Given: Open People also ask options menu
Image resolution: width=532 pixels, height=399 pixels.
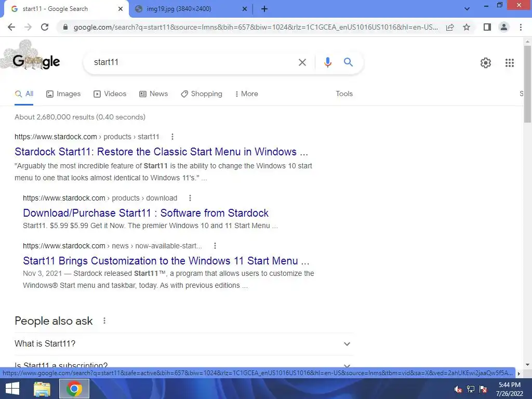Looking at the screenshot, I should coord(104,321).
